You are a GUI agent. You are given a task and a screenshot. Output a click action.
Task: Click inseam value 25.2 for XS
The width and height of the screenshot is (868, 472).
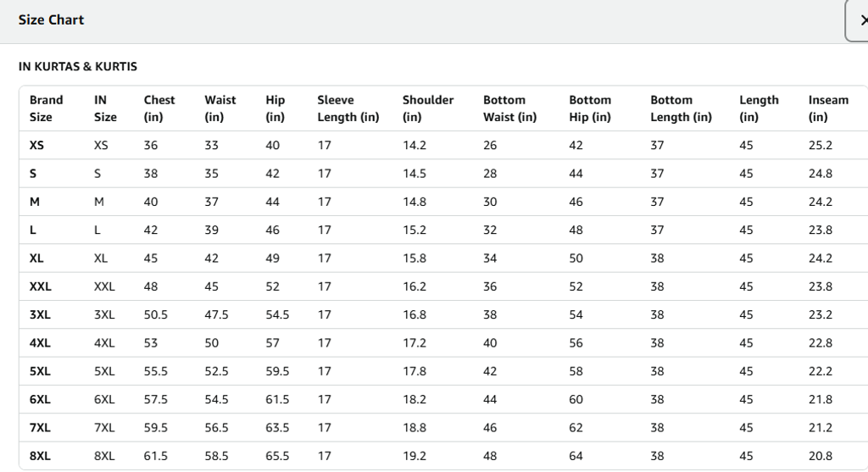[821, 145]
